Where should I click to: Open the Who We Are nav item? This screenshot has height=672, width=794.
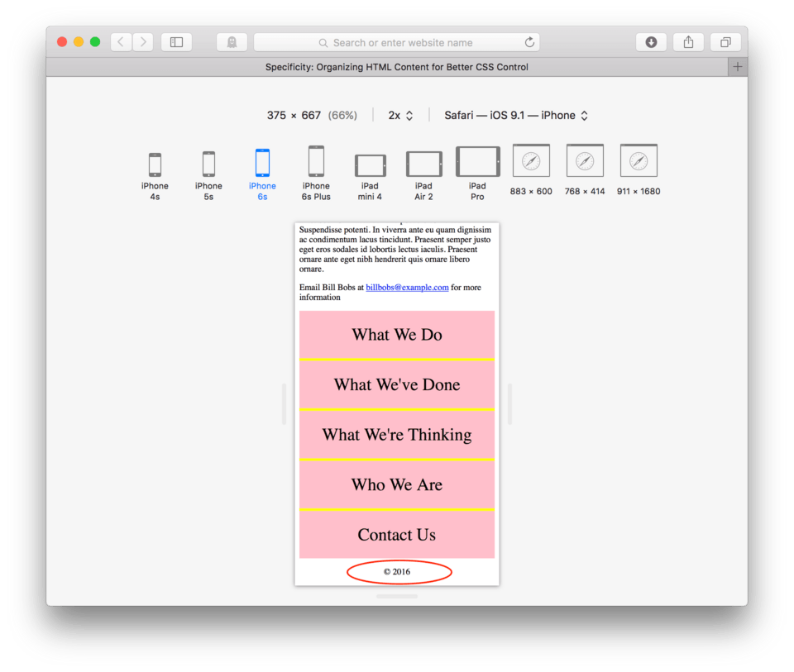pyautogui.click(x=397, y=484)
